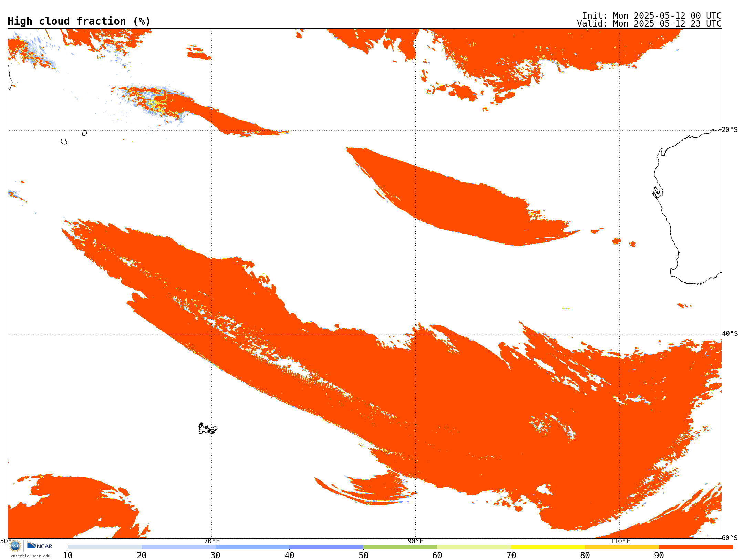The height and width of the screenshot is (560, 744).
Task: Click the 40°S latitude label
Action: coord(730,333)
